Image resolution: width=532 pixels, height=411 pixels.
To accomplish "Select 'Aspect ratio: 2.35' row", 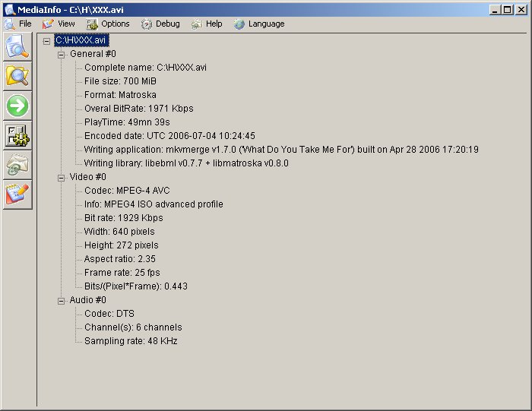I will [120, 259].
